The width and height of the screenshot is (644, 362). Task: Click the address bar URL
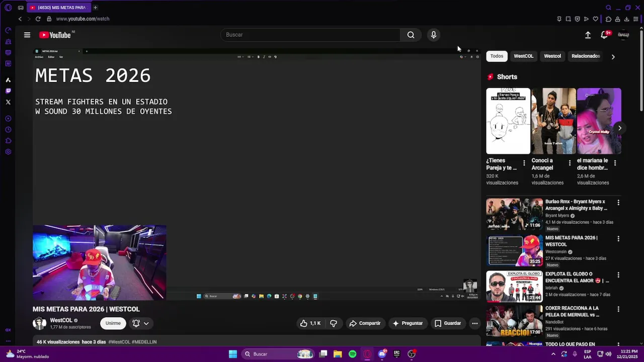(x=83, y=19)
